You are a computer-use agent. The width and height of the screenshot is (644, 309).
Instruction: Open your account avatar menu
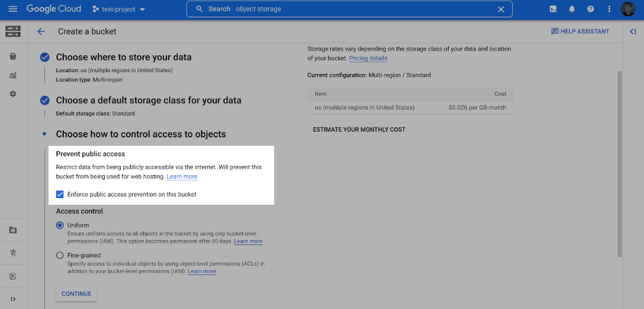tap(627, 9)
